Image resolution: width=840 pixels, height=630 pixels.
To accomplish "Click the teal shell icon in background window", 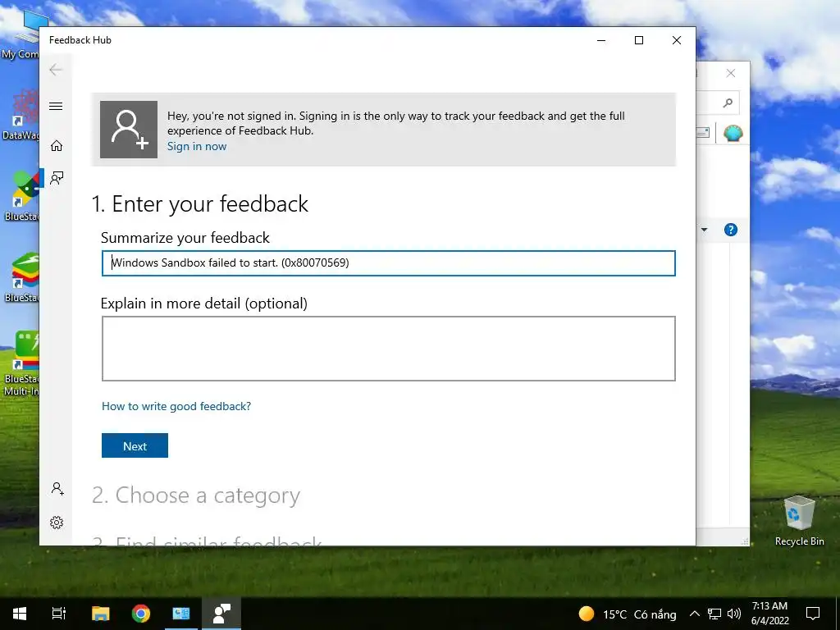I will 733,133.
